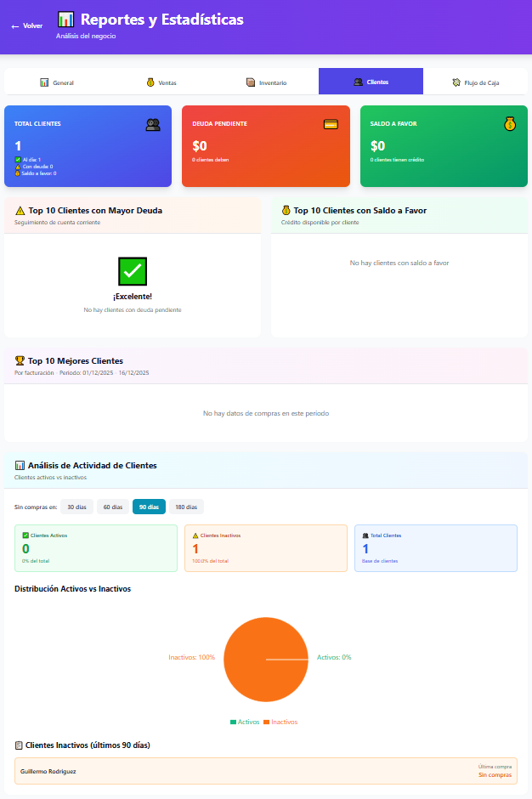Click the bar chart icon beside Reportes title
532x799 pixels.
(x=66, y=20)
